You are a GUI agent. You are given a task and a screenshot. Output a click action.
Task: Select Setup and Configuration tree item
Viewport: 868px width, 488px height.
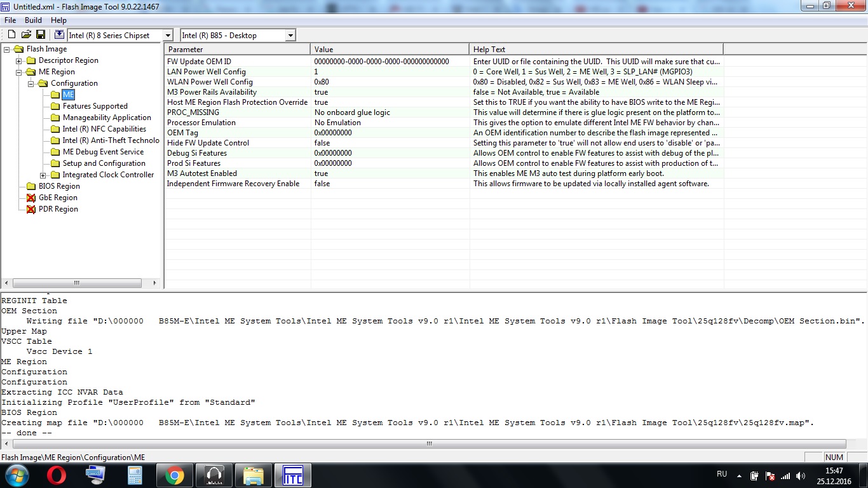tap(104, 163)
